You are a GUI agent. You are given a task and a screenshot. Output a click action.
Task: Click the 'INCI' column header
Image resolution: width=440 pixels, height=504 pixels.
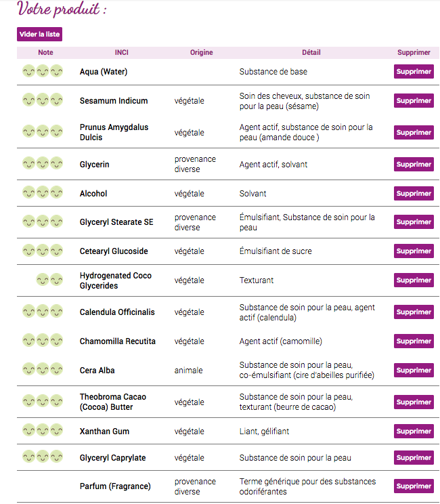pos(122,52)
